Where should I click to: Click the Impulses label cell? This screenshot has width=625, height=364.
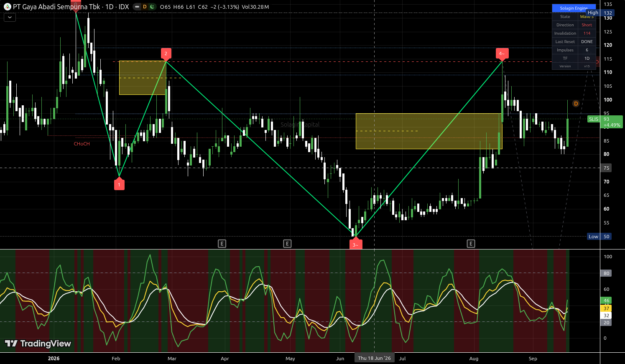tap(565, 50)
